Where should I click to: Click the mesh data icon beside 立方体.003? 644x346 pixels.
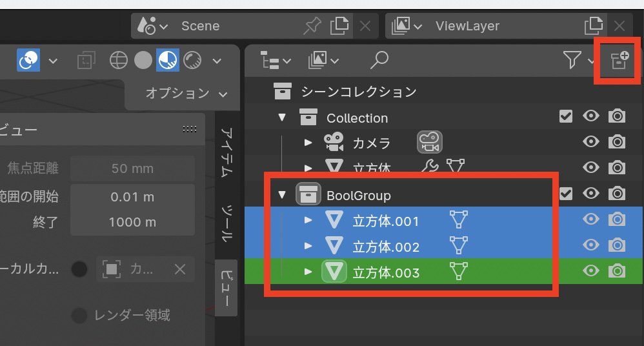(x=458, y=272)
